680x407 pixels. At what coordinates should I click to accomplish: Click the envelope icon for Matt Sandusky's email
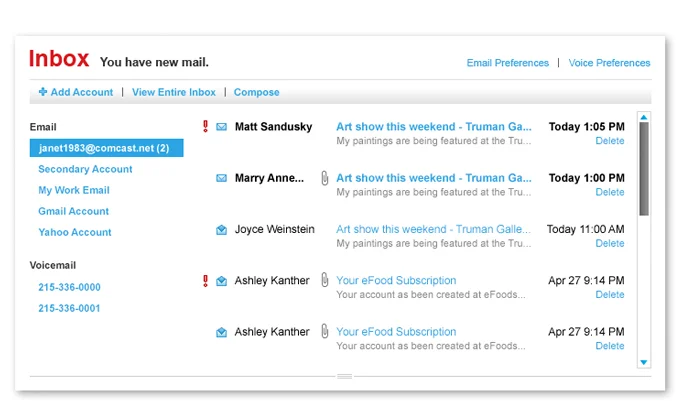pos(221,127)
